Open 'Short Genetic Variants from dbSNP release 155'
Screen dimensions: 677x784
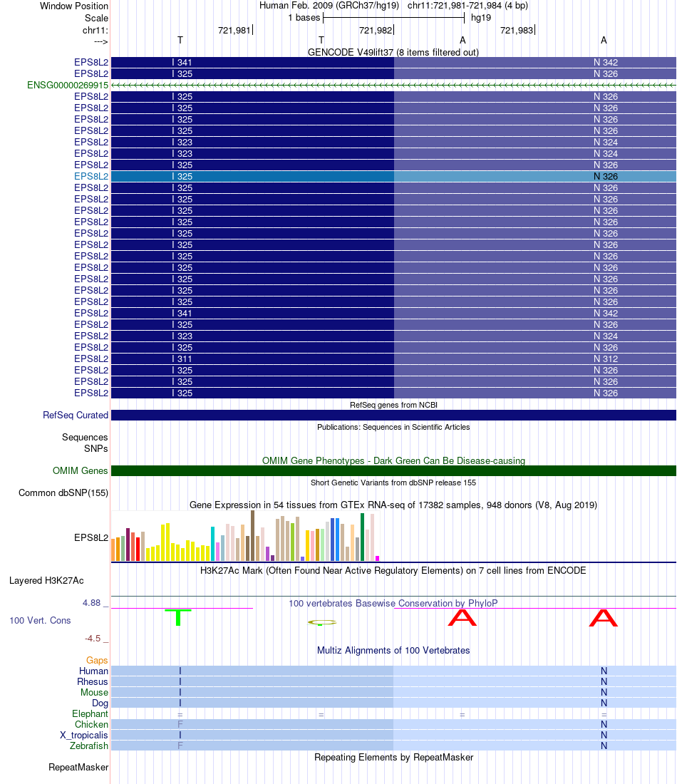393,483
